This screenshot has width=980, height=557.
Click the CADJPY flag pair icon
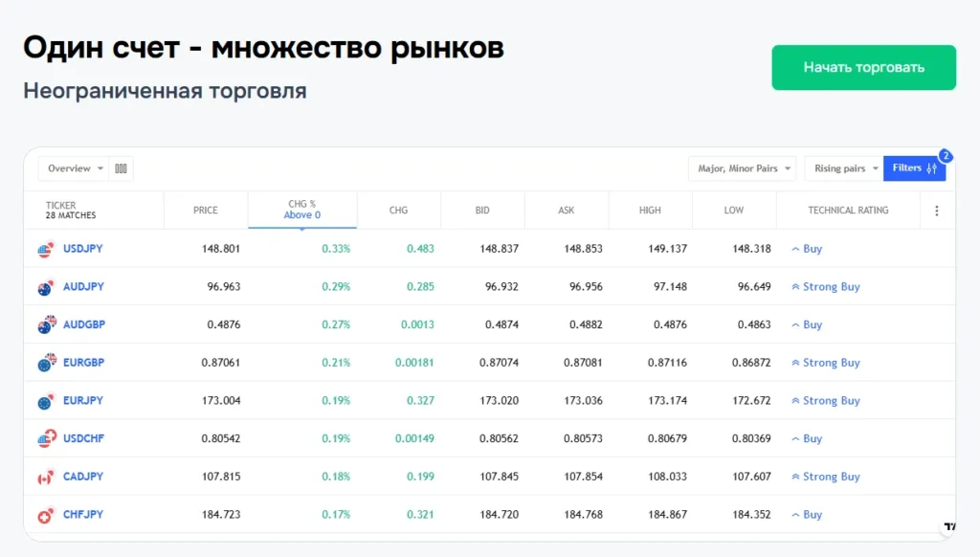tap(45, 477)
